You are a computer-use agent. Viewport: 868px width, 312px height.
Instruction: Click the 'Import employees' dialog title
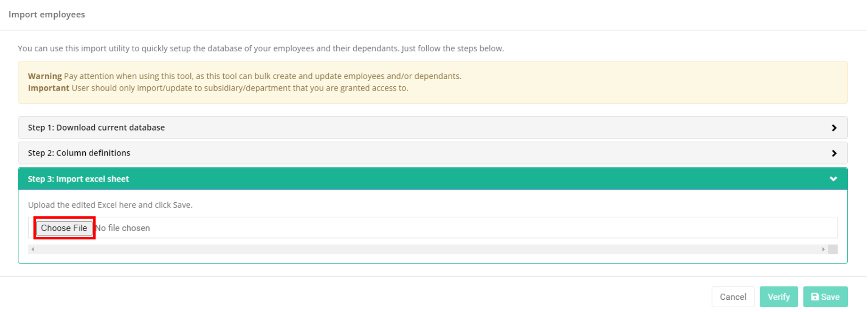point(47,15)
